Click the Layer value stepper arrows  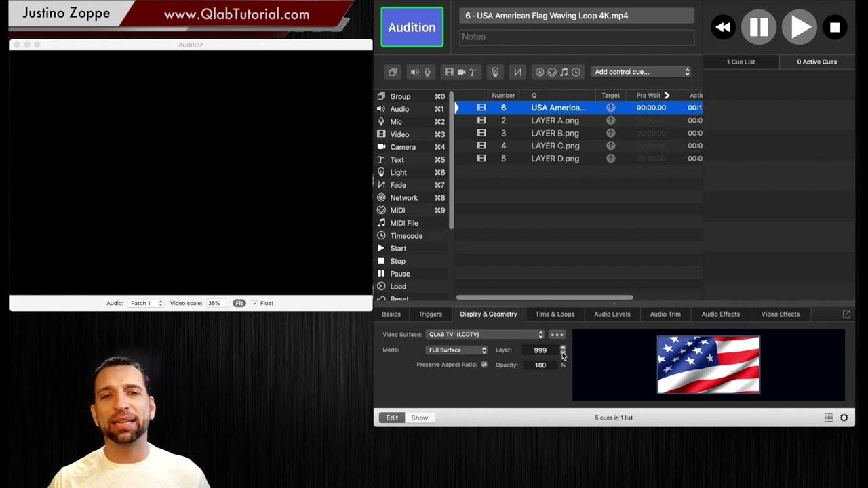pyautogui.click(x=563, y=350)
